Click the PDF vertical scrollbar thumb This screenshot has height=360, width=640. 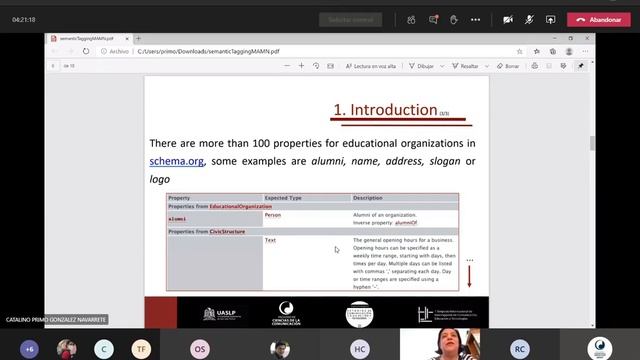(592, 143)
